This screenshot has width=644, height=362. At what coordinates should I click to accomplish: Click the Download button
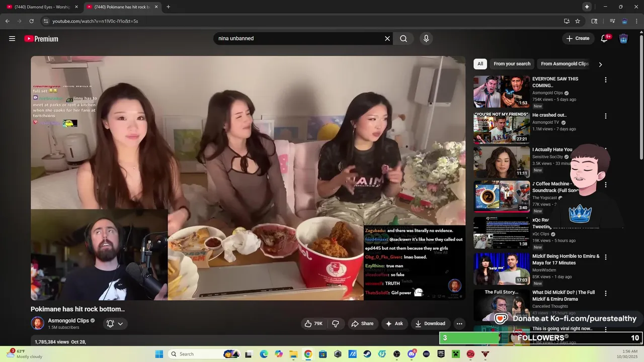click(x=430, y=324)
